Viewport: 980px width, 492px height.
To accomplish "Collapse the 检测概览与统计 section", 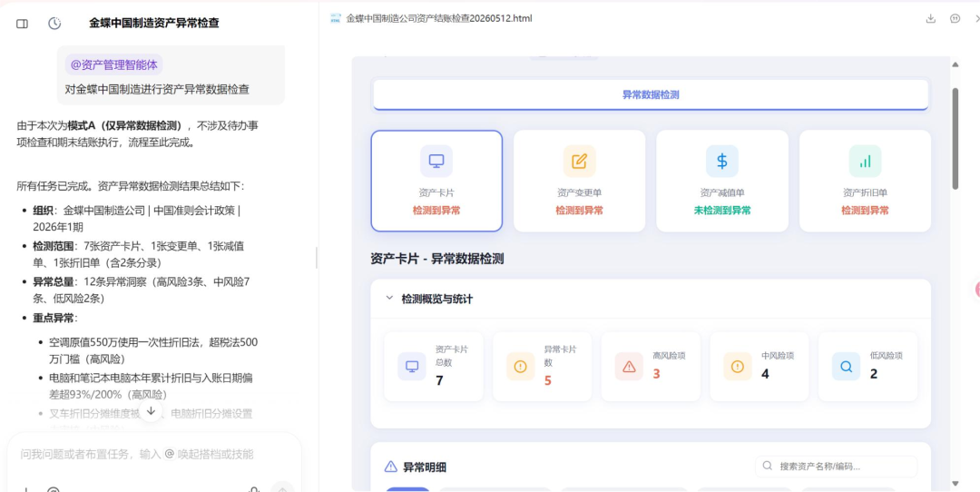I will click(389, 299).
